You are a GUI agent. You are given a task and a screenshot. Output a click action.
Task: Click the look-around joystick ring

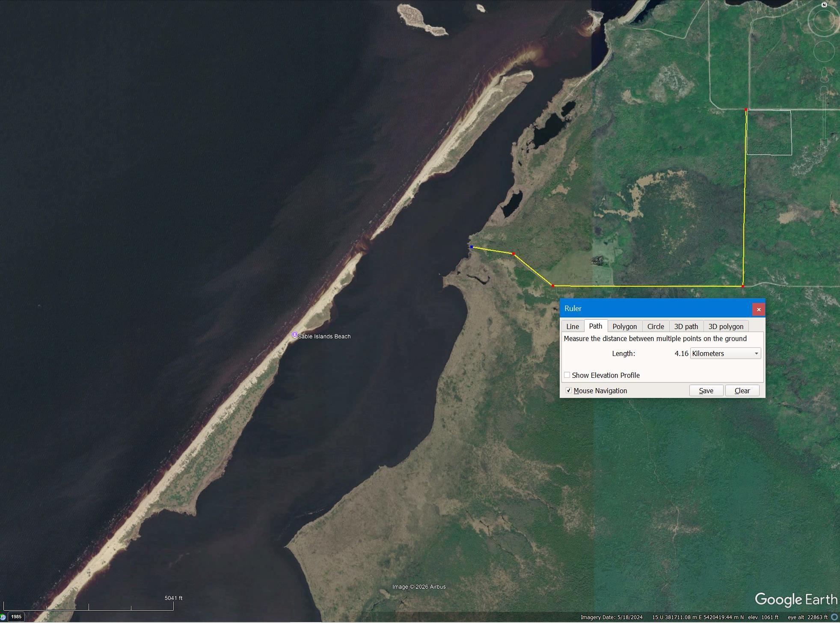[824, 20]
